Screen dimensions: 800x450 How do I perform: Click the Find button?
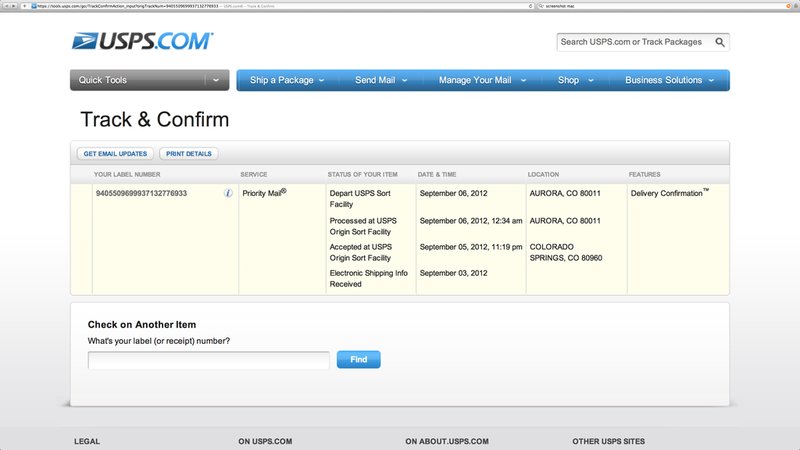(359, 360)
